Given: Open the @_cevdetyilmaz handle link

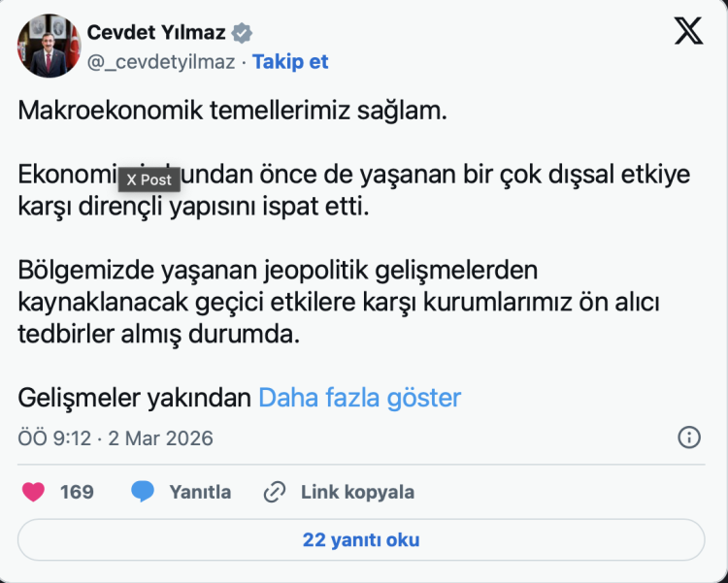Looking at the screenshot, I should [161, 62].
